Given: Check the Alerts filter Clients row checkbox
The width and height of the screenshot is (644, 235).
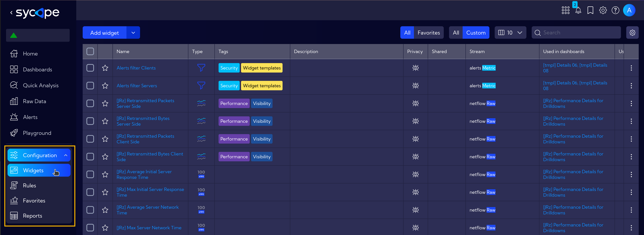Looking at the screenshot, I should 90,68.
